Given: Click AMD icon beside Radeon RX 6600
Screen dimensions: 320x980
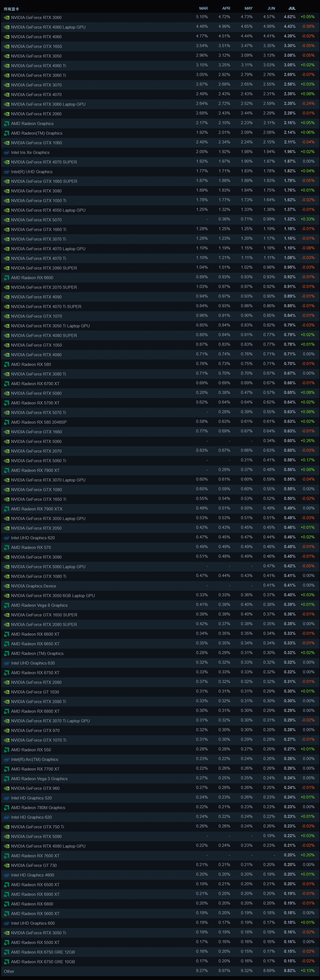Looking at the screenshot, I should (6, 278).
